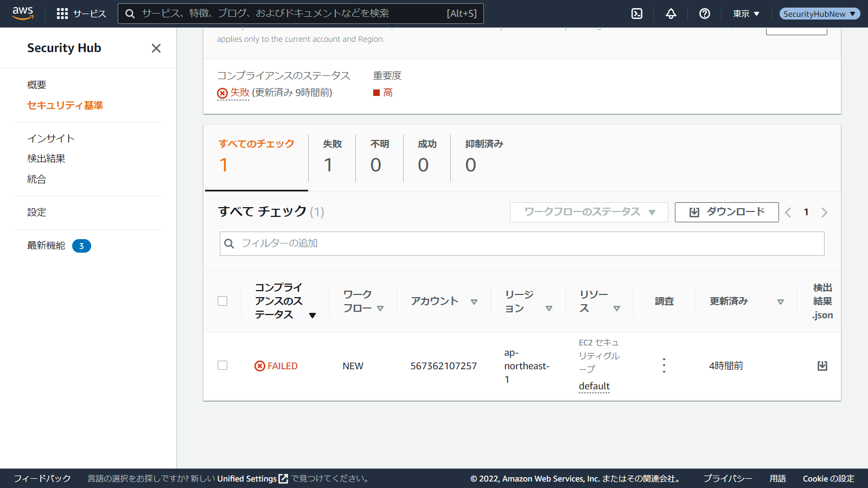Open the default security group link
868x488 pixels.
594,386
